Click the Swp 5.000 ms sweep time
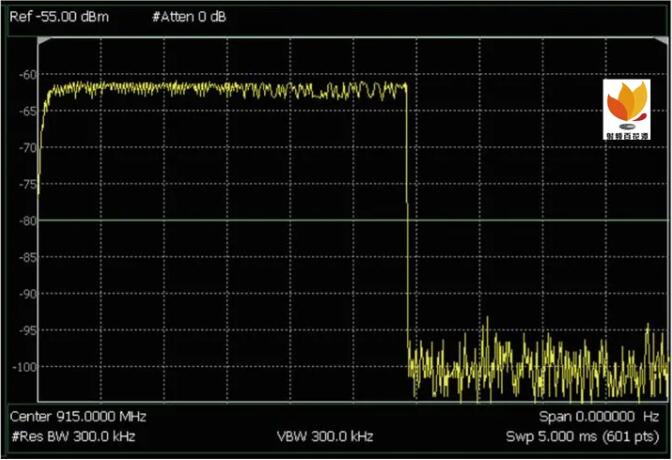This screenshot has width=672, height=460. [554, 437]
